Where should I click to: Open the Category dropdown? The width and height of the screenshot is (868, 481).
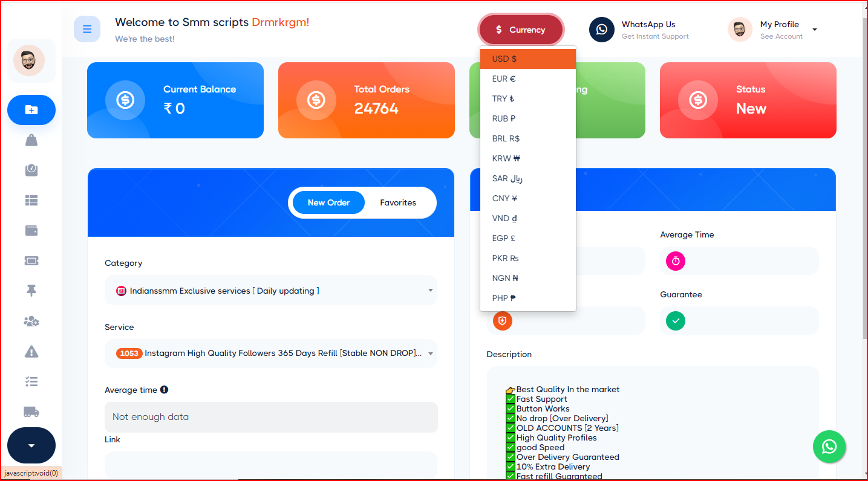tap(271, 291)
